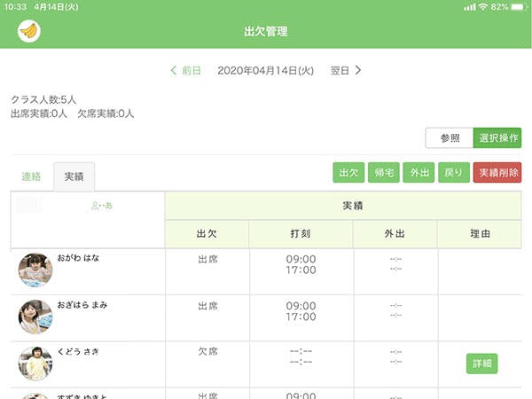The width and height of the screenshot is (532, 399).
Task: Open the date 2020年04月14日(火) picker
Action: pos(265,71)
